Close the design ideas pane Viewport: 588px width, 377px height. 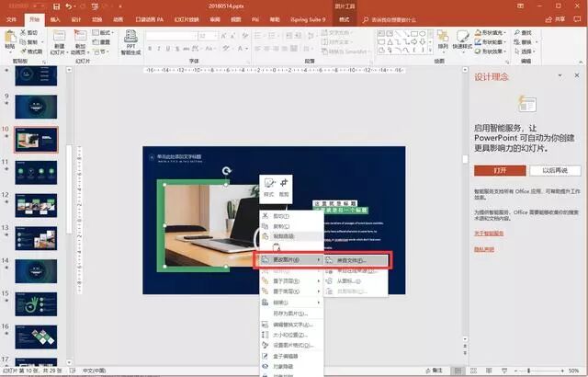pyautogui.click(x=577, y=75)
